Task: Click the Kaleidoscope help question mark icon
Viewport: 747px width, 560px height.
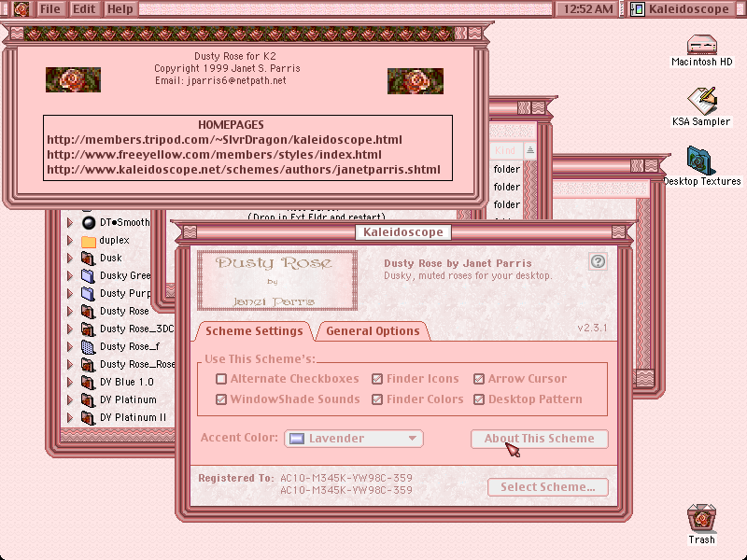Action: click(598, 261)
